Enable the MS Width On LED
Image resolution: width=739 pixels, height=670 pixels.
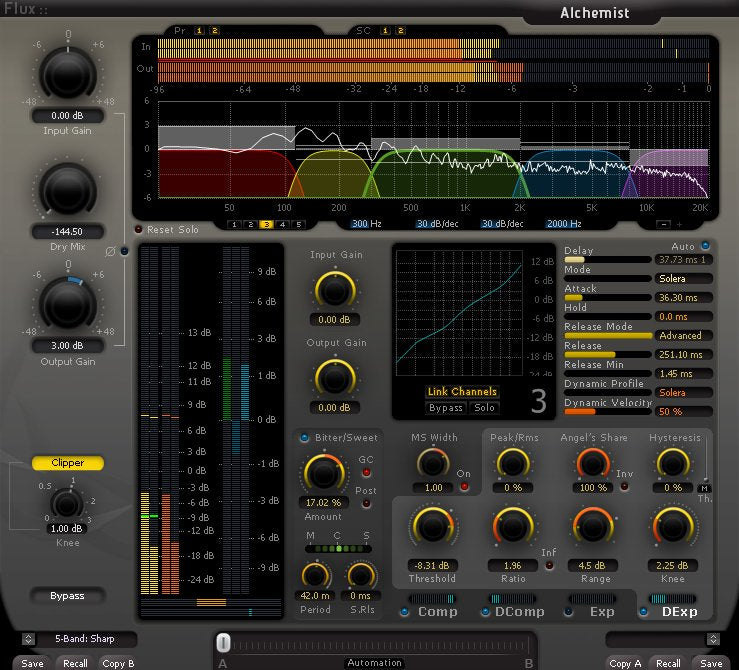point(464,487)
